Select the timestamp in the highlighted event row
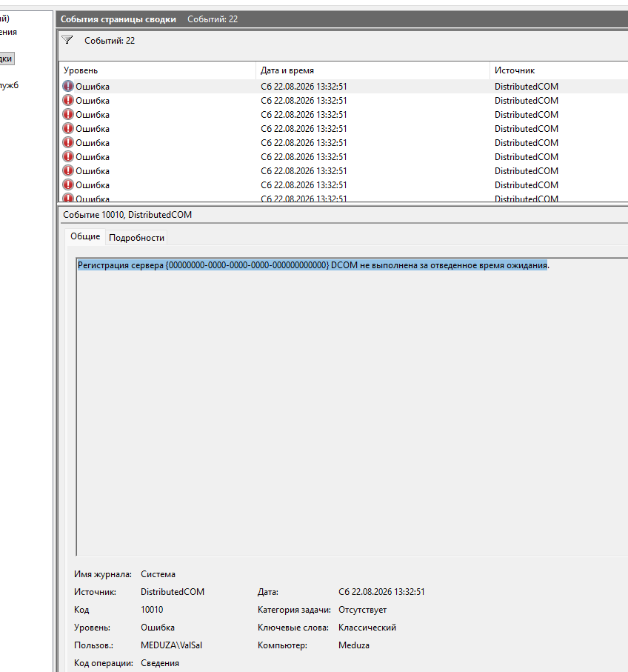Image resolution: width=628 pixels, height=672 pixels. (304, 87)
